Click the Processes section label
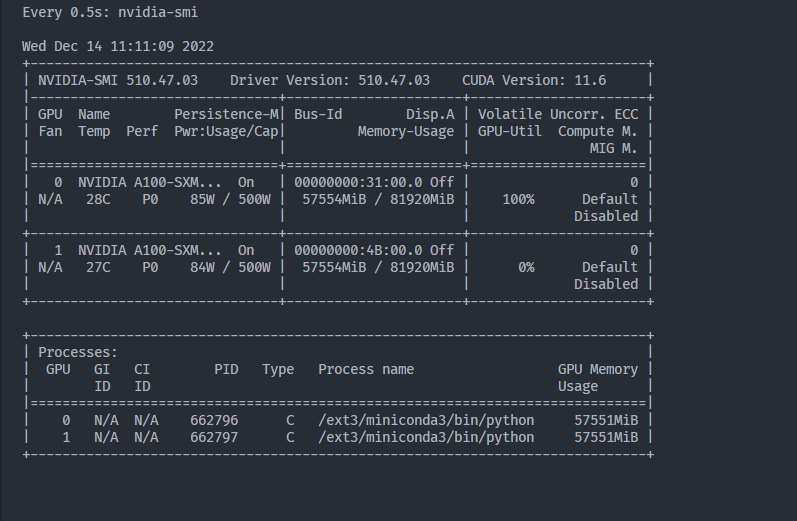 pos(78,352)
